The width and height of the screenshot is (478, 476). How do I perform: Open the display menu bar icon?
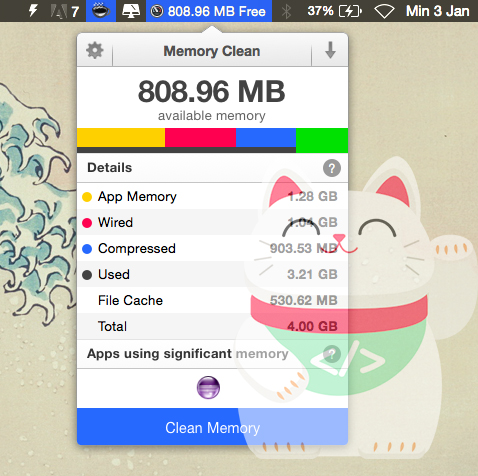pyautogui.click(x=131, y=11)
